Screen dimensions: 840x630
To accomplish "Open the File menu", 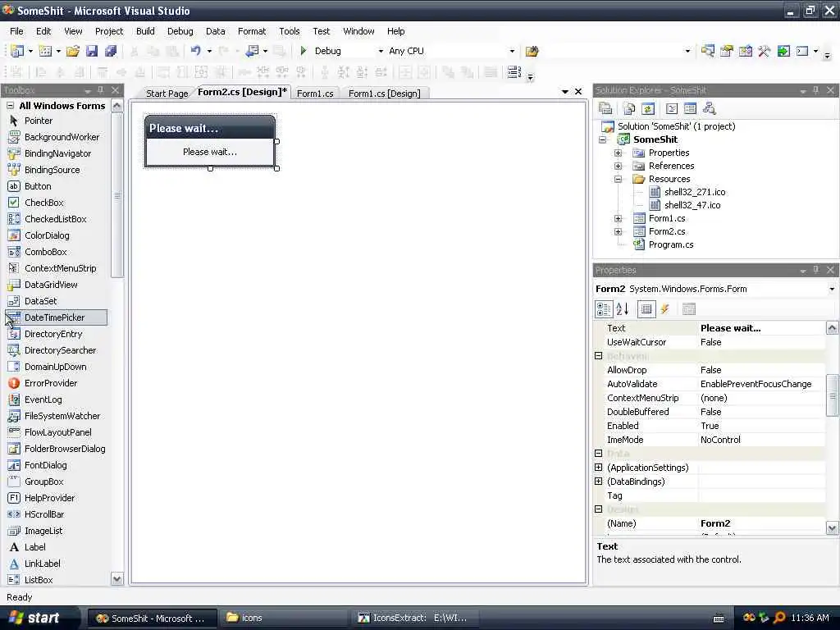I will (x=16, y=31).
